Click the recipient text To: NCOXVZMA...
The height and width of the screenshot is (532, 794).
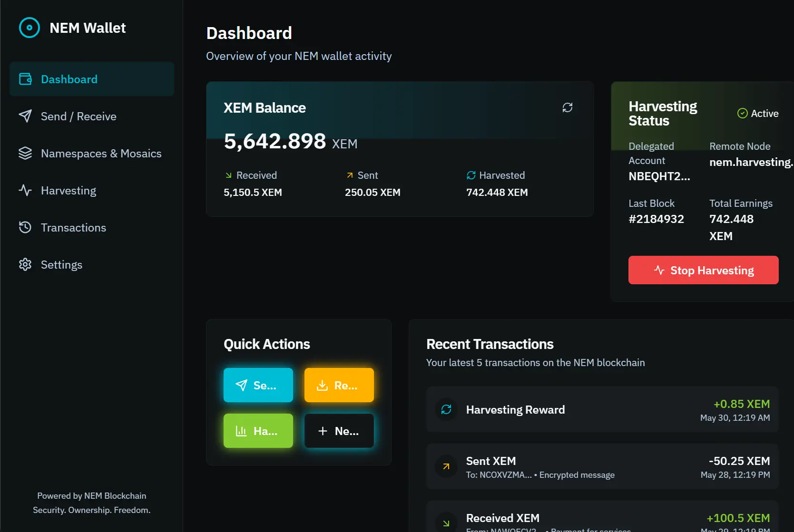(499, 475)
